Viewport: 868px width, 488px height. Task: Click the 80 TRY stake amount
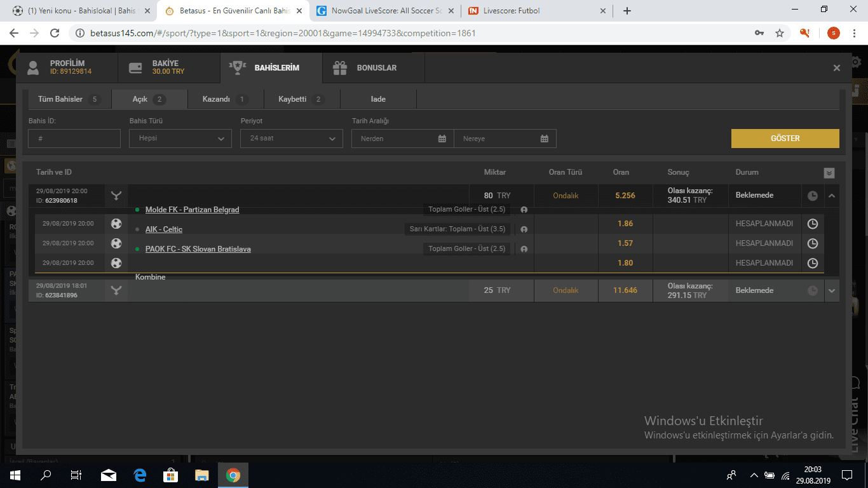click(497, 196)
